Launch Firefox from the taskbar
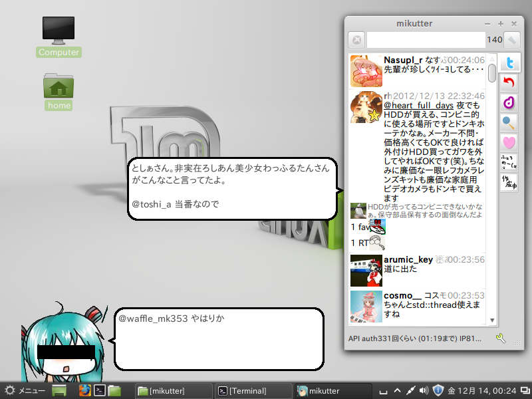The width and height of the screenshot is (532, 399). coord(85,390)
